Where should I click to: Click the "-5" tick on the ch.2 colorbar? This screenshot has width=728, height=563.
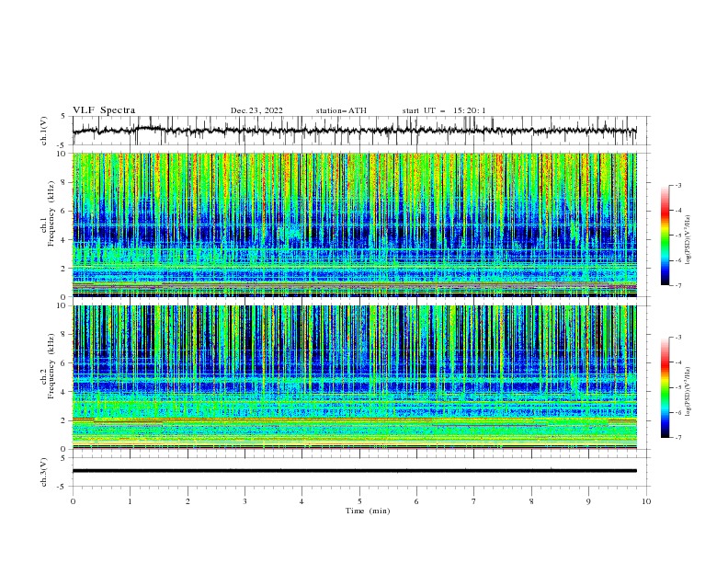(678, 387)
